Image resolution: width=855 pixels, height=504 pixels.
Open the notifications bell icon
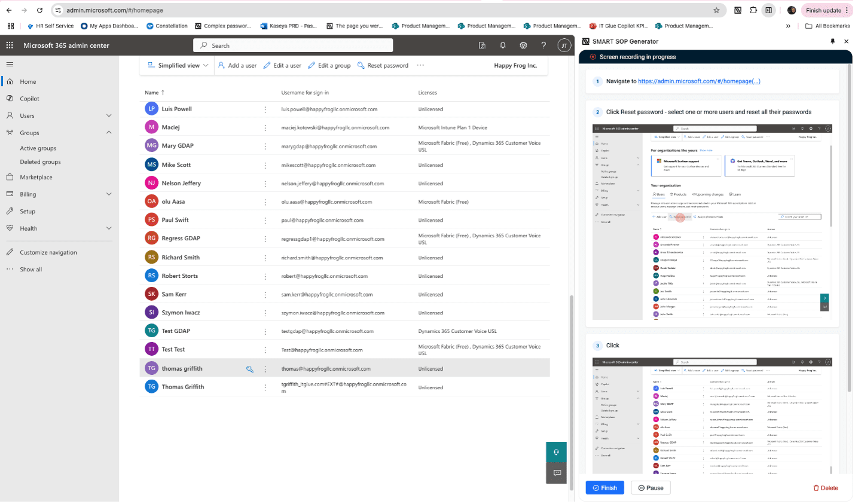503,45
